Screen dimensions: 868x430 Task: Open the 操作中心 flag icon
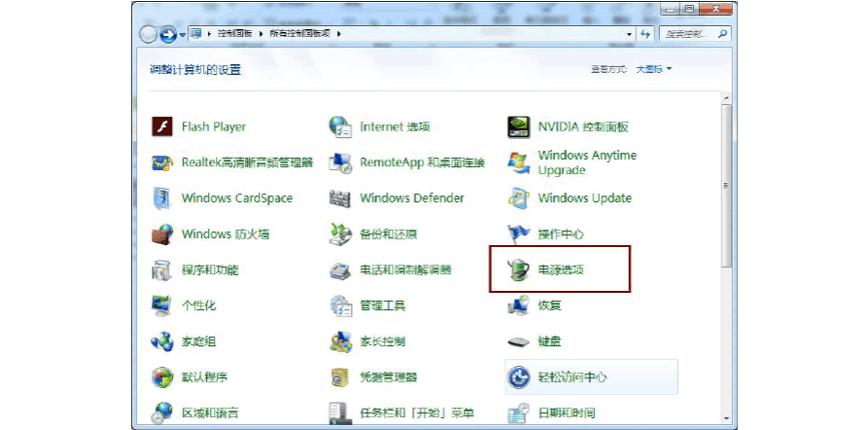coord(519,234)
